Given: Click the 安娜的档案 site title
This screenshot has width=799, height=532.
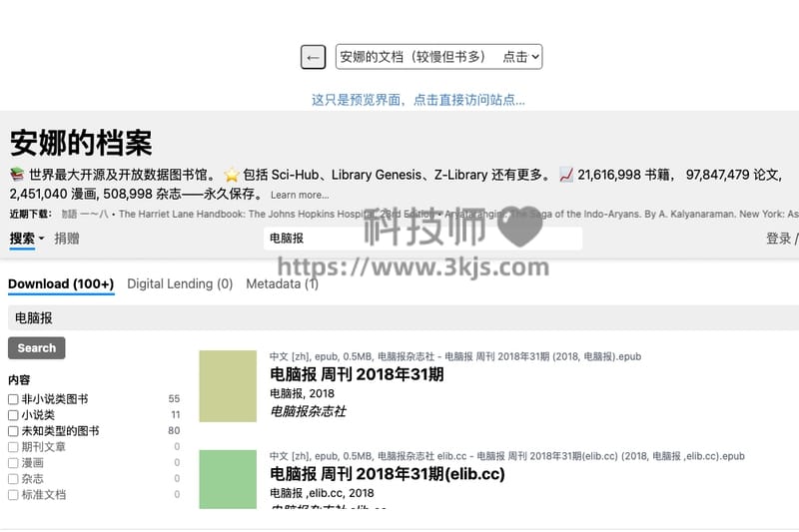Looking at the screenshot, I should click(81, 143).
